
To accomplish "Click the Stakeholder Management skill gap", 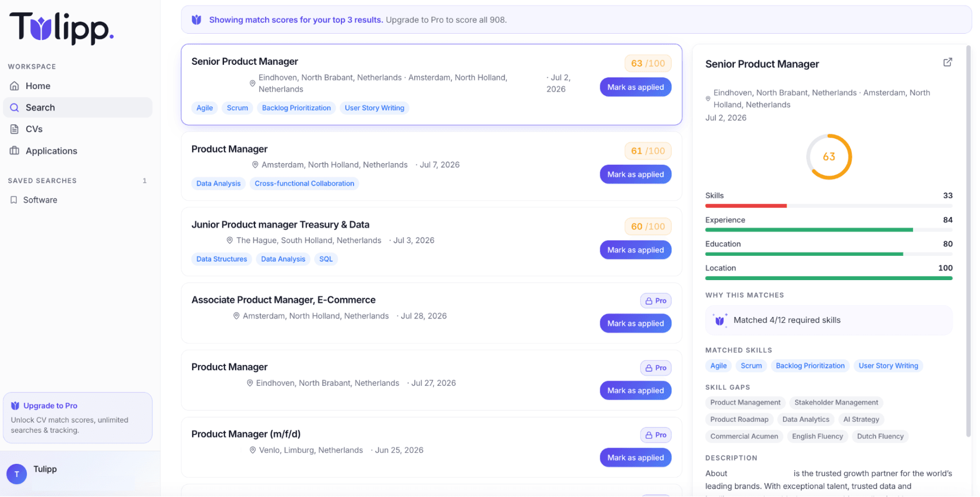I will pos(836,403).
